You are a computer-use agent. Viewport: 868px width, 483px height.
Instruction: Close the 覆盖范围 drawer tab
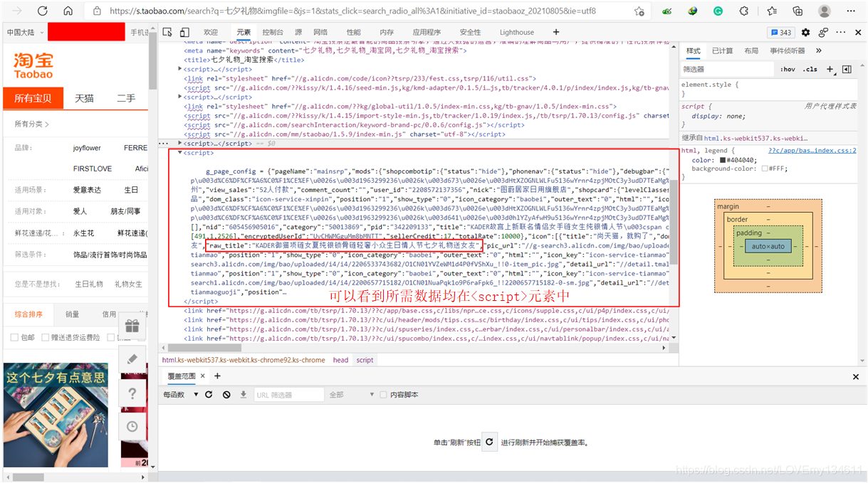tap(202, 376)
